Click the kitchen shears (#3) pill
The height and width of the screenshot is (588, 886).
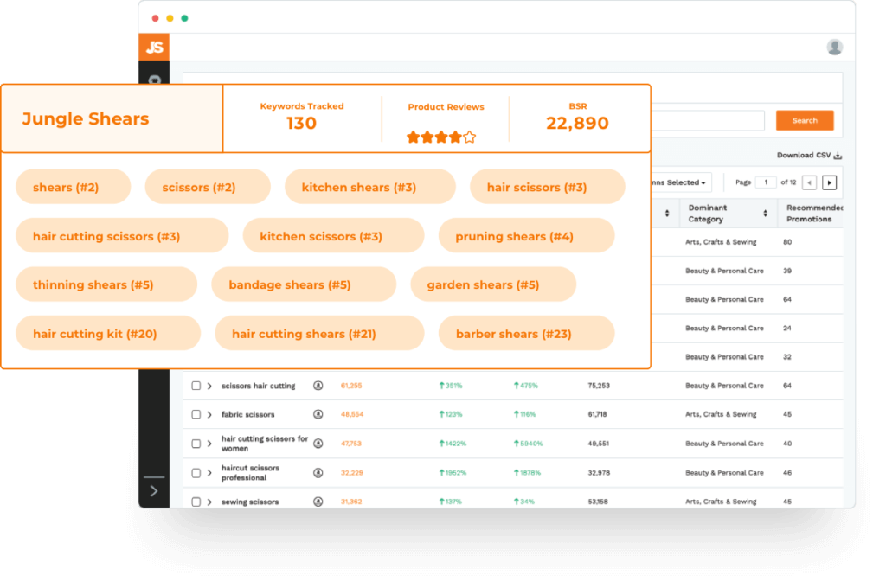[x=370, y=187]
